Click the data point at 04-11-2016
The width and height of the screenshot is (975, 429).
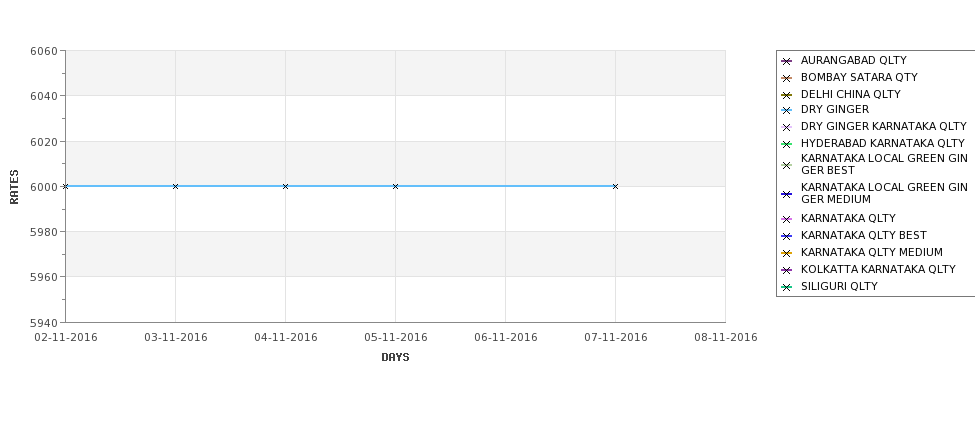click(x=285, y=187)
